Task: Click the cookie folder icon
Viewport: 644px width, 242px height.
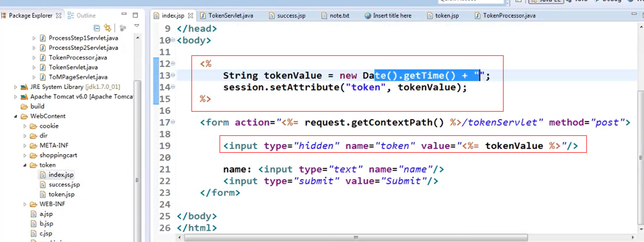Action: [x=33, y=126]
